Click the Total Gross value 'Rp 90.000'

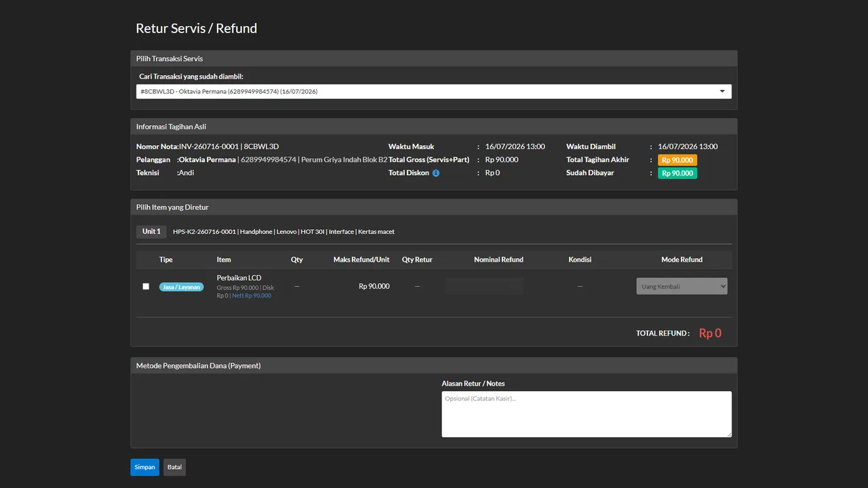502,160
